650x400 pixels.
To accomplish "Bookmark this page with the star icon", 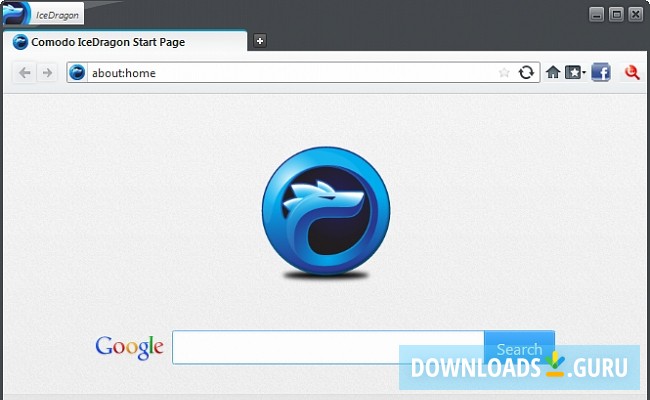I will click(504, 73).
